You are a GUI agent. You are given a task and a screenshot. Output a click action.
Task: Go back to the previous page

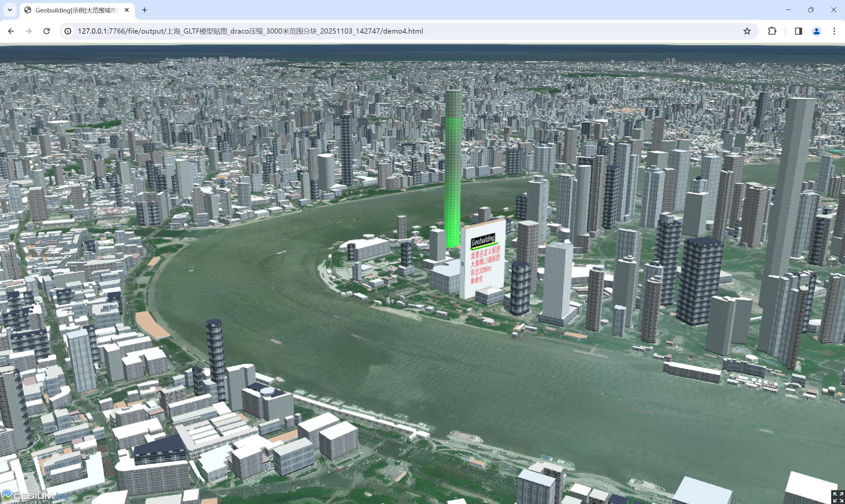[11, 31]
